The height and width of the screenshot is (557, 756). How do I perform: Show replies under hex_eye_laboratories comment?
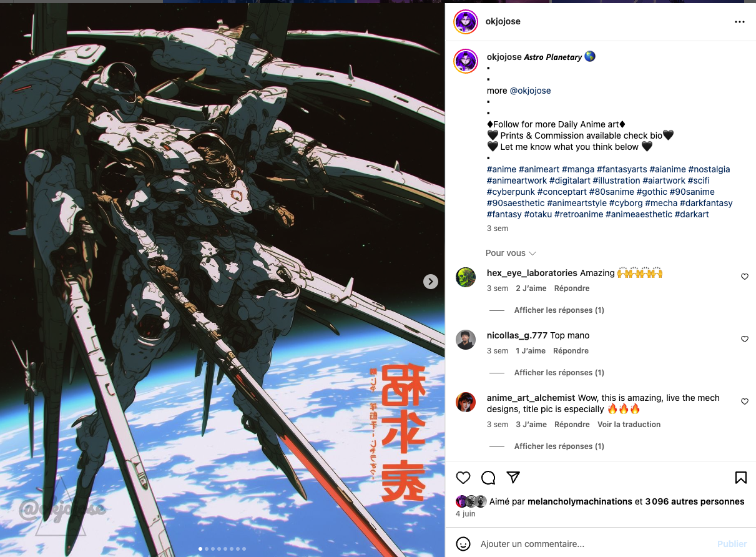pyautogui.click(x=559, y=310)
